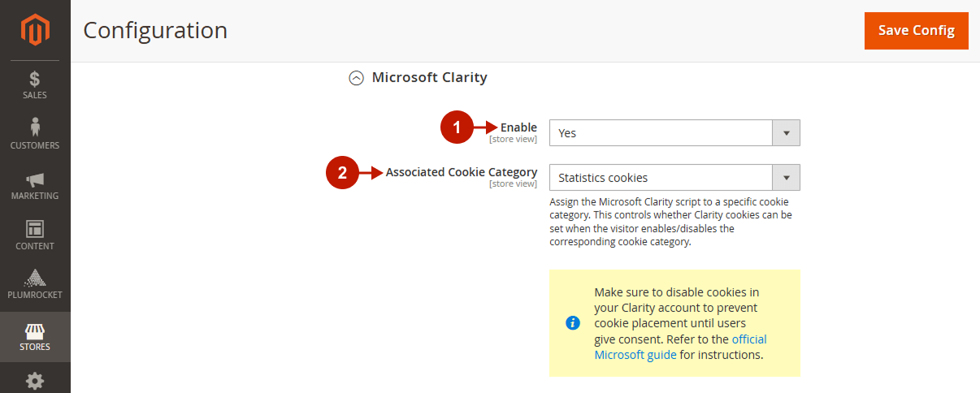
Task: Click the Configuration page title
Action: (x=155, y=31)
